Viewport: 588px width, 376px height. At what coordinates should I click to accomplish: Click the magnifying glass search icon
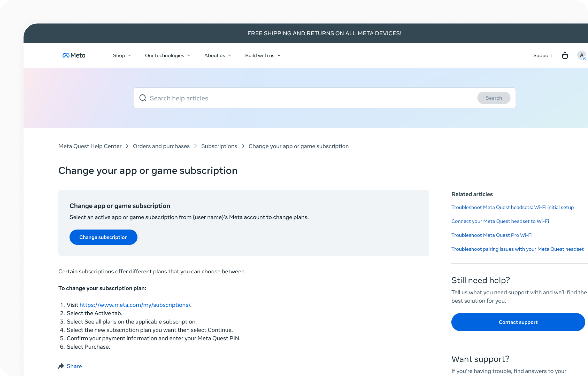[143, 98]
